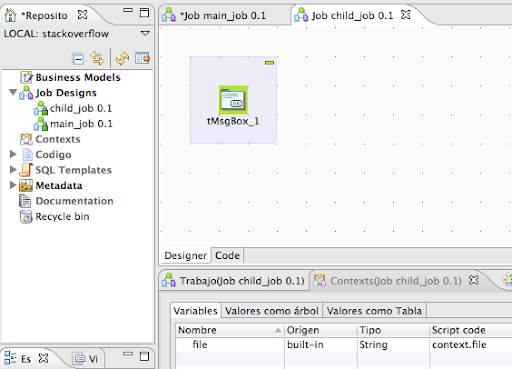The width and height of the screenshot is (512, 369).
Task: Open the LOCAL: stackoverflow view menu dropdown
Action: 145,33
